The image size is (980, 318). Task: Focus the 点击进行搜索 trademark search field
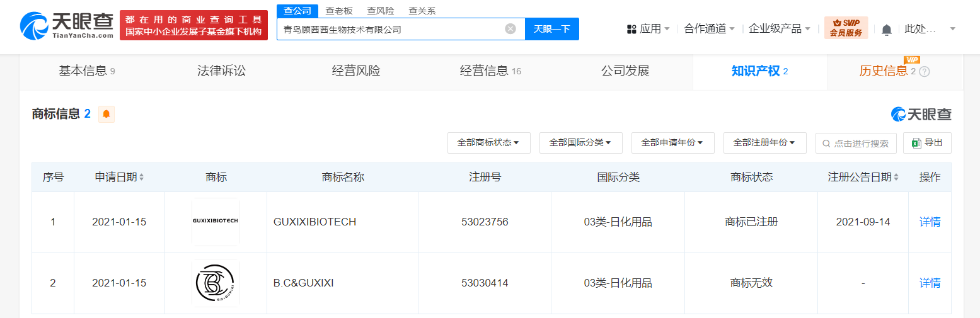click(x=856, y=143)
